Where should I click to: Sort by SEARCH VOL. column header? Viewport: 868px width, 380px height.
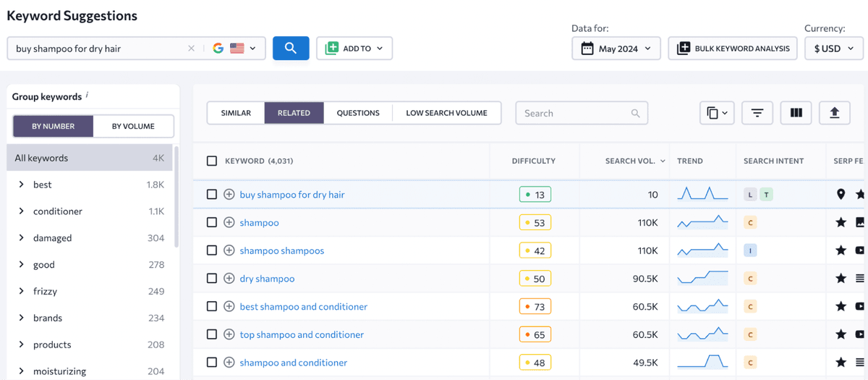(634, 161)
